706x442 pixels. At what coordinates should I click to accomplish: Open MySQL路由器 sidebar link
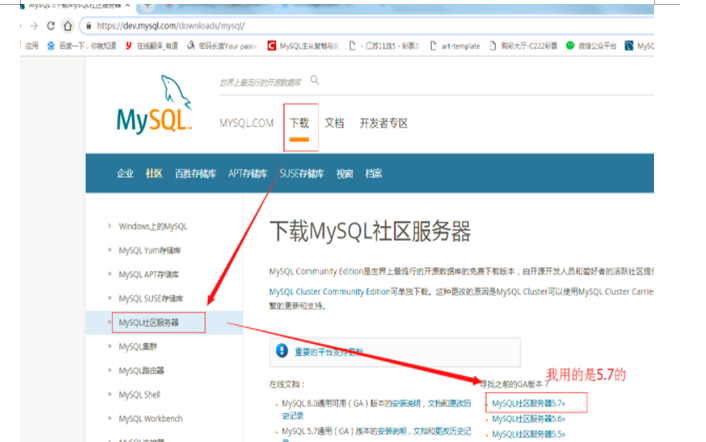(x=141, y=371)
